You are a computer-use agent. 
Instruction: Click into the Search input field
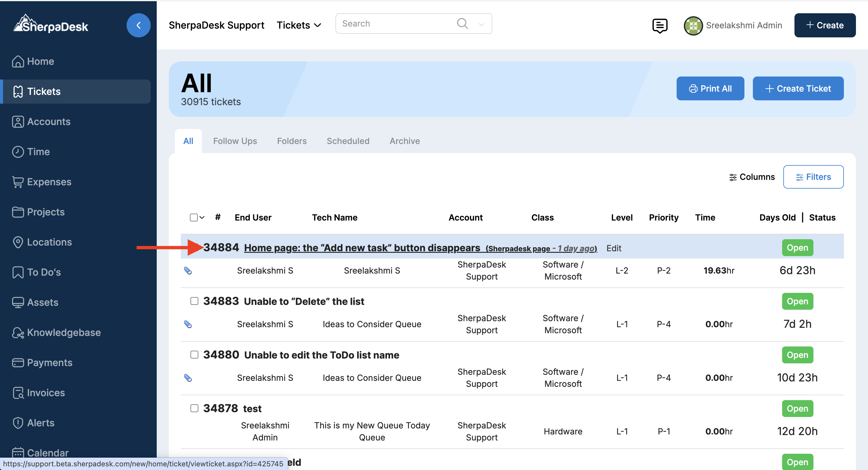tap(394, 23)
